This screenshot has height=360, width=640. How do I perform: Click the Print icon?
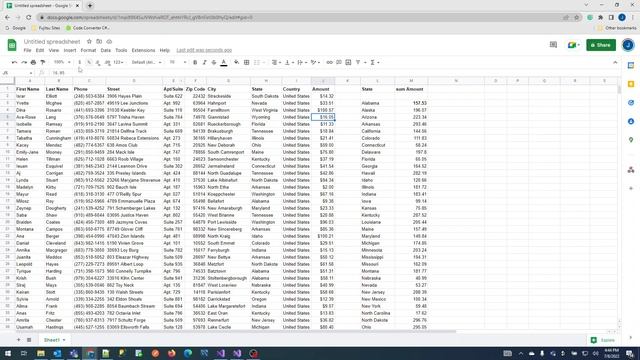(x=33, y=62)
